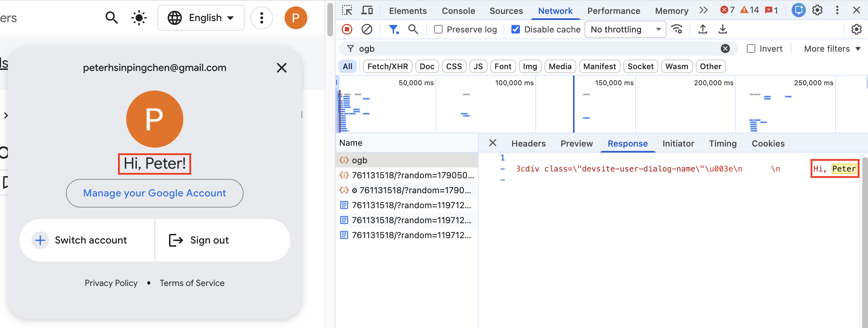Image resolution: width=868 pixels, height=328 pixels.
Task: Uncheck Disable cache checkbox
Action: (516, 29)
